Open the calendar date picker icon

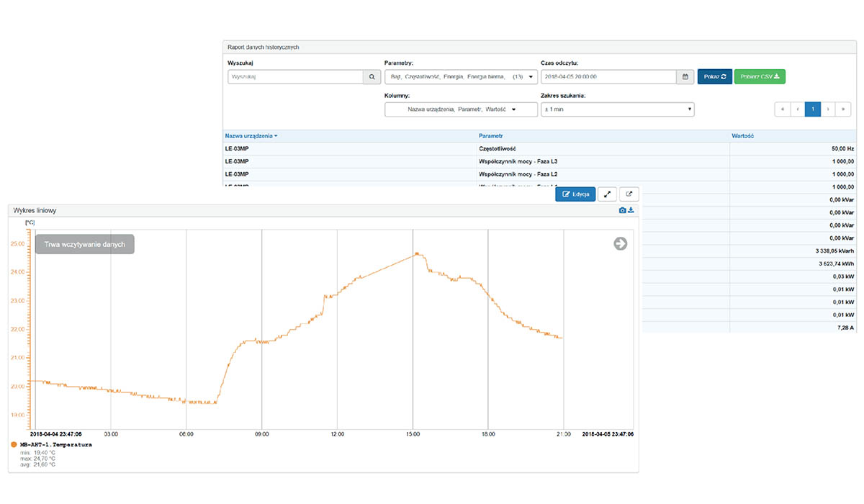point(685,76)
